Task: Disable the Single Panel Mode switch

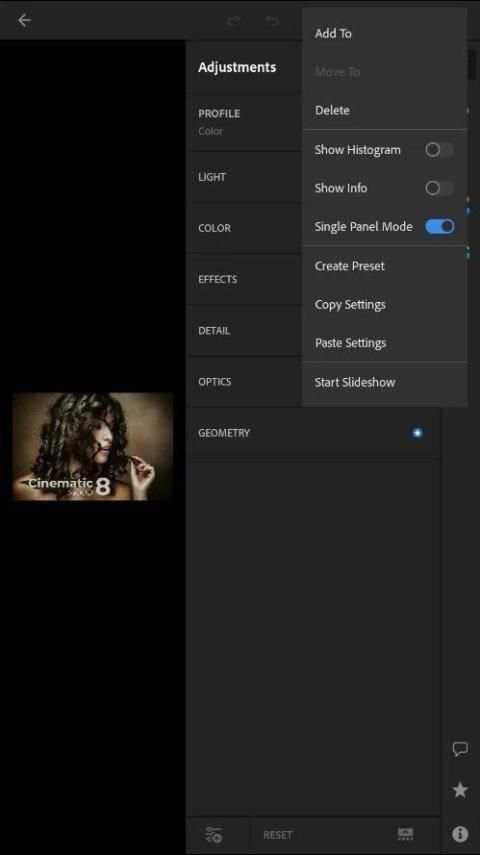Action: 439,226
